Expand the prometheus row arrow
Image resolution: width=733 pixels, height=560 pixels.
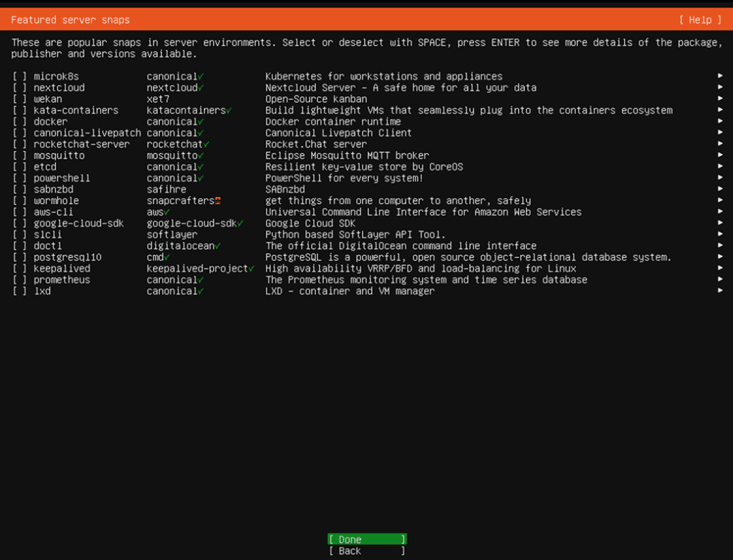(x=720, y=279)
